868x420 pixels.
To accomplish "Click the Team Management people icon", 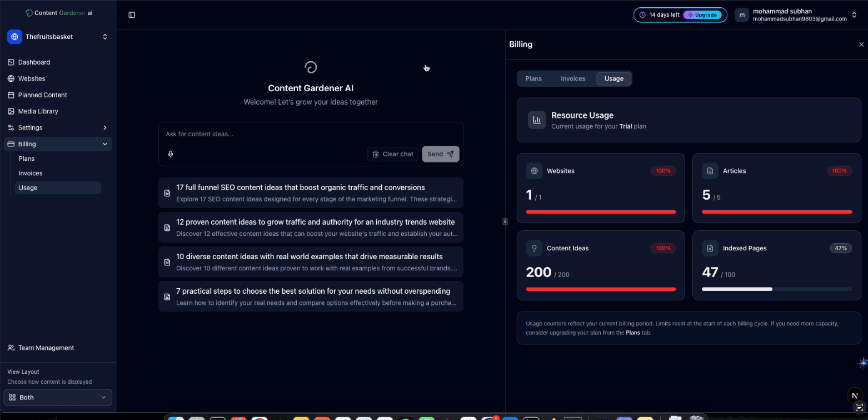I will point(11,348).
